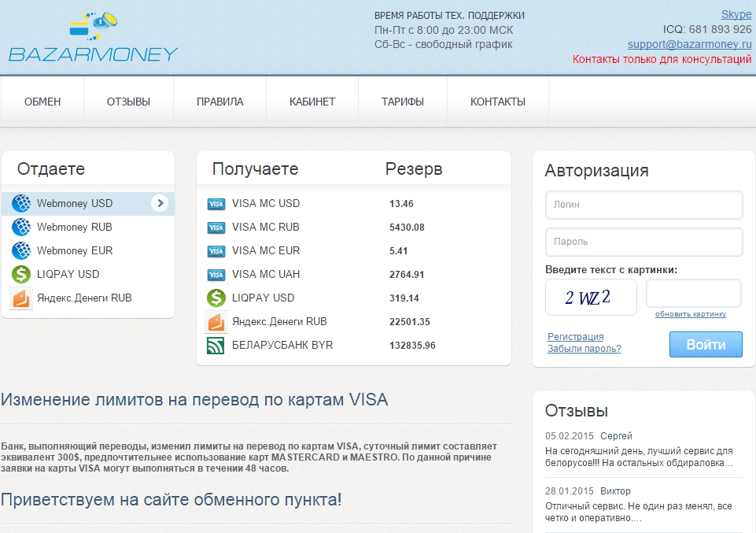The width and height of the screenshot is (756, 533).
Task: Select the Webmoney RUB globe icon
Action: tap(21, 228)
